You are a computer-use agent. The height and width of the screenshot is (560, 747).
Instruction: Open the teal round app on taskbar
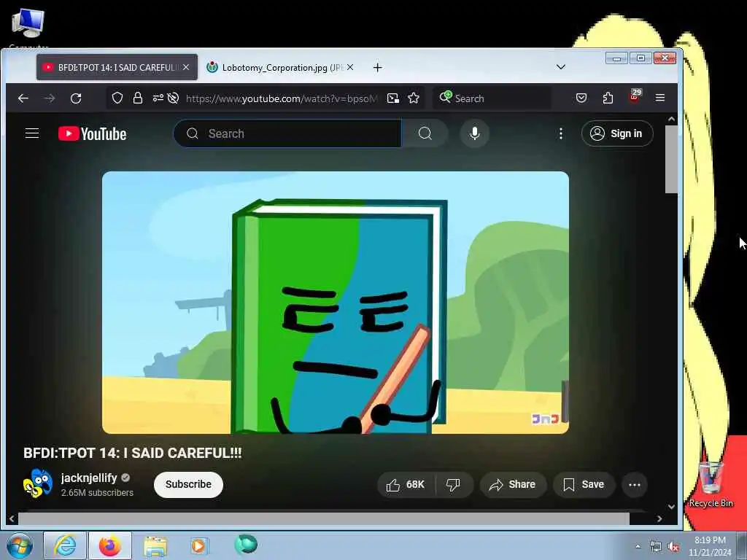click(246, 545)
